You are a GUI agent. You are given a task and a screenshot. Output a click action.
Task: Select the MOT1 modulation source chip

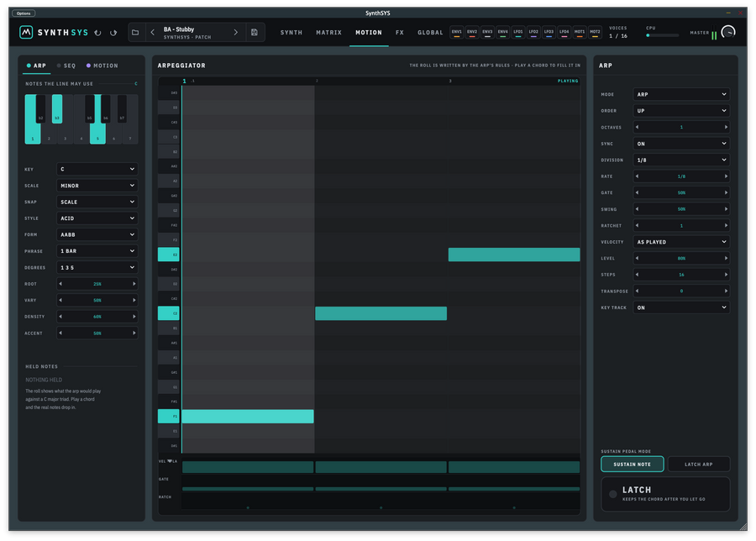tap(580, 32)
